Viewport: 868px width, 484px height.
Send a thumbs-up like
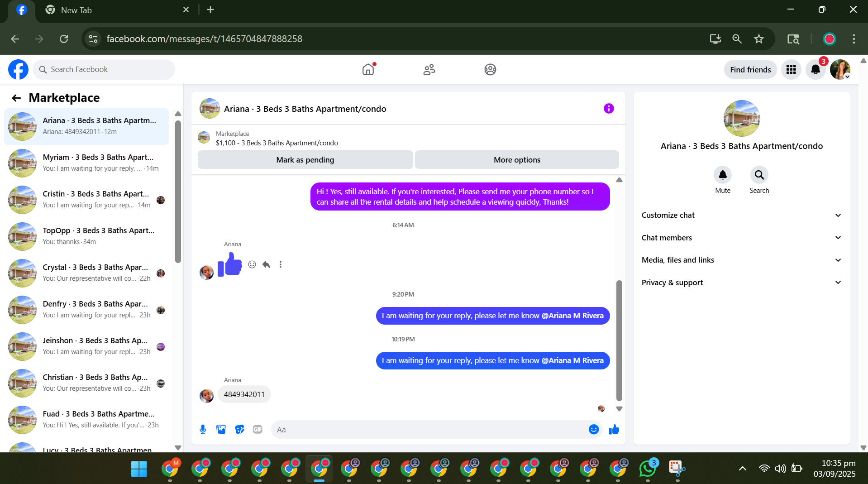tap(614, 430)
